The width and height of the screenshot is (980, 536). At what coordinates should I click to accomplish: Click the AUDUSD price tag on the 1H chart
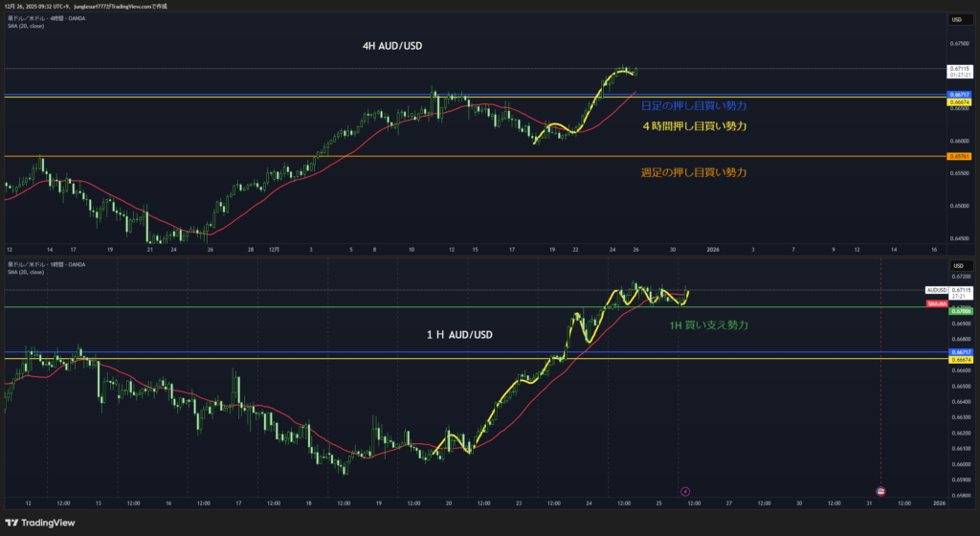(937, 289)
